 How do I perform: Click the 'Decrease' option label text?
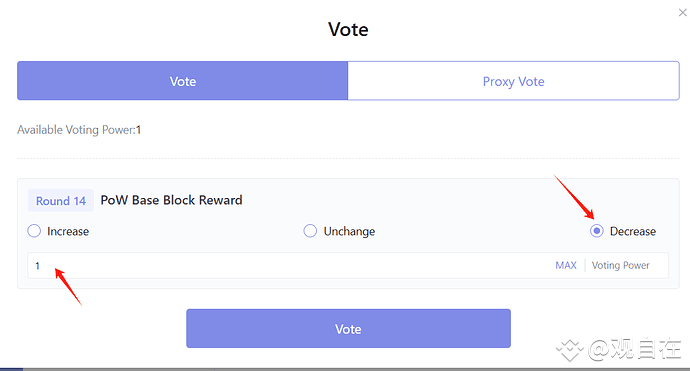click(x=633, y=231)
